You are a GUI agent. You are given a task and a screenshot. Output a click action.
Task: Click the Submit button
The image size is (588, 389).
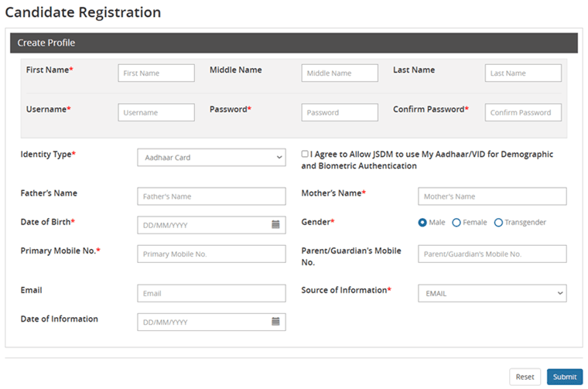tap(564, 377)
